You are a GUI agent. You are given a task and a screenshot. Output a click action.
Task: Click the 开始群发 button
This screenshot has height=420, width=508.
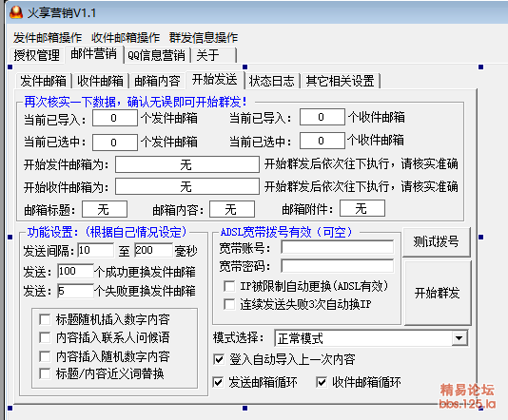(437, 293)
